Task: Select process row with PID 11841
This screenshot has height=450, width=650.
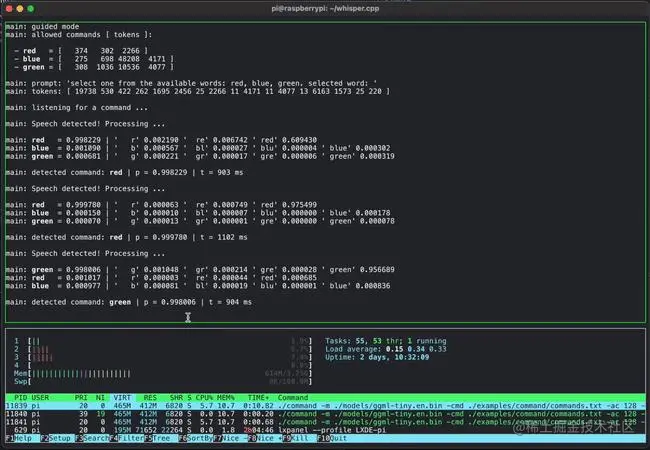Action: pyautogui.click(x=325, y=422)
